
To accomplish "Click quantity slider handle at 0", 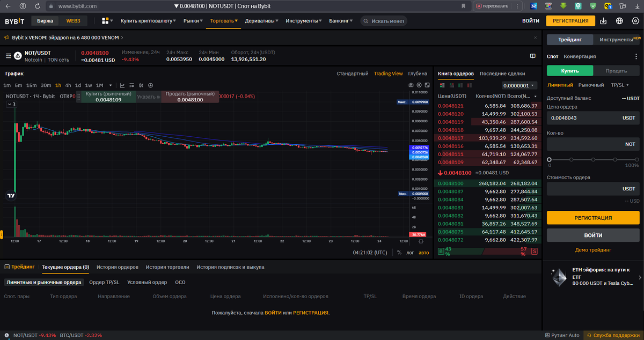I will 549,159.
